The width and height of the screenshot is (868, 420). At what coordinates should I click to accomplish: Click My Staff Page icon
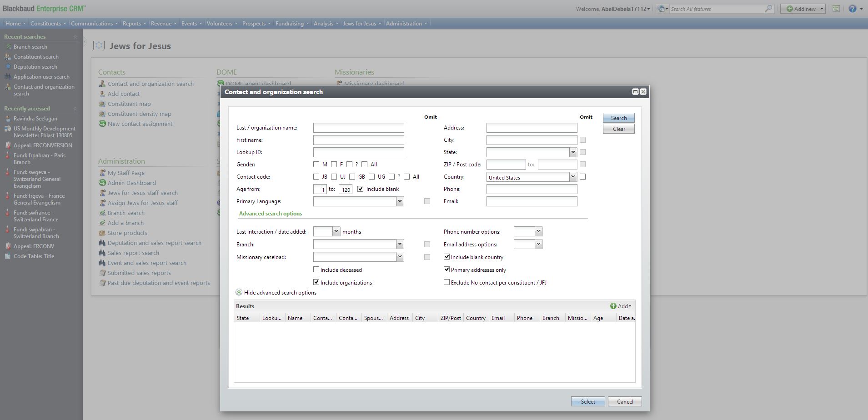pos(102,173)
